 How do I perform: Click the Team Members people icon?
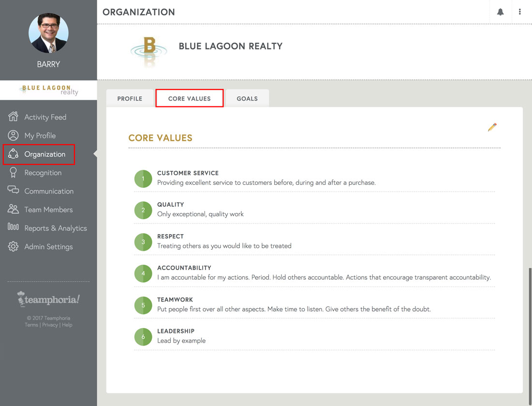tap(13, 209)
